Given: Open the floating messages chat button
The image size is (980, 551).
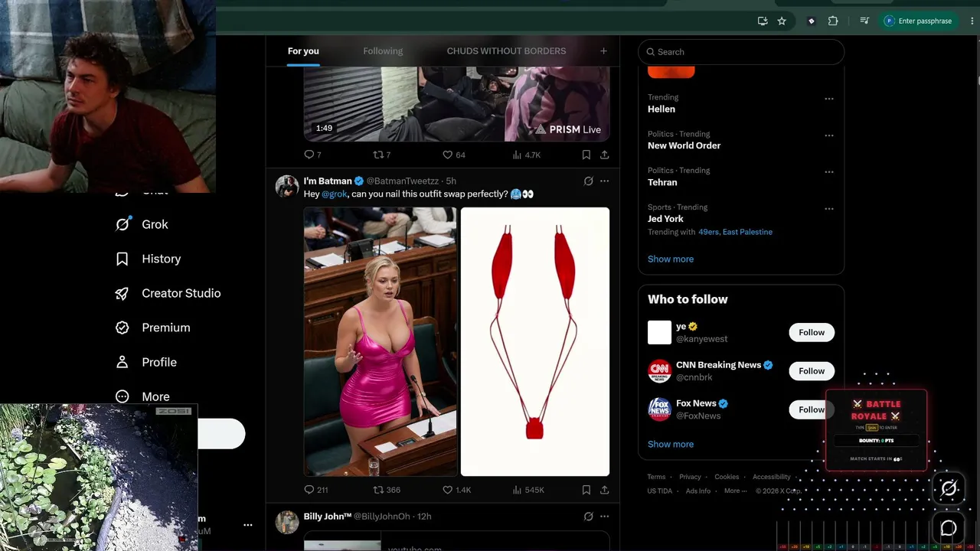Looking at the screenshot, I should (x=949, y=527).
